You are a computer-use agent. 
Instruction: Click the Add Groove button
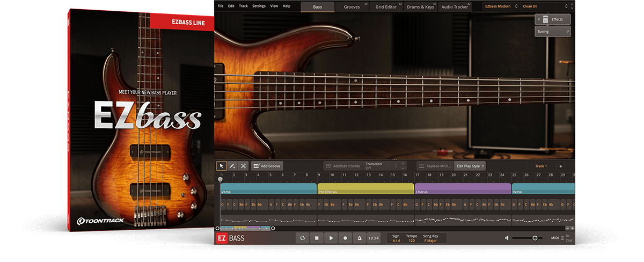point(267,166)
